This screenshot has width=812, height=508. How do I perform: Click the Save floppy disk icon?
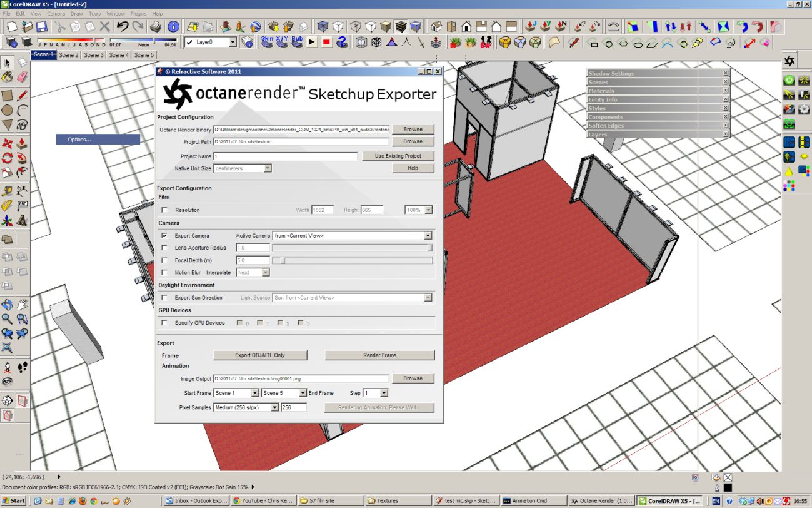click(x=42, y=26)
